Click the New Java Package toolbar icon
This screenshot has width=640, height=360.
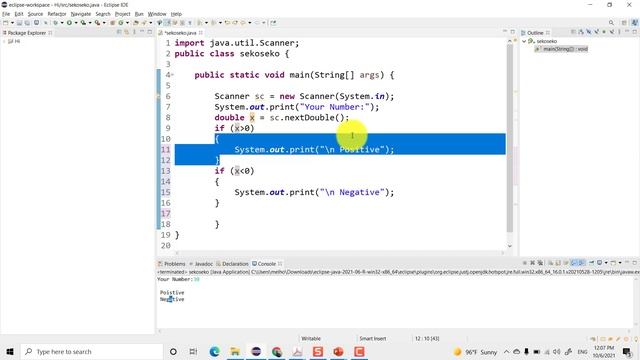(x=112, y=23)
